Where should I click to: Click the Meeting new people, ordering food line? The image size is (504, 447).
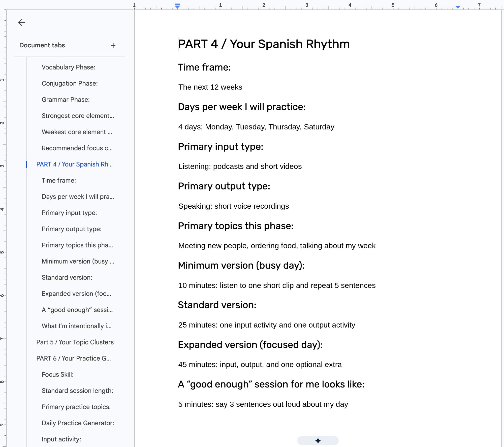click(277, 246)
